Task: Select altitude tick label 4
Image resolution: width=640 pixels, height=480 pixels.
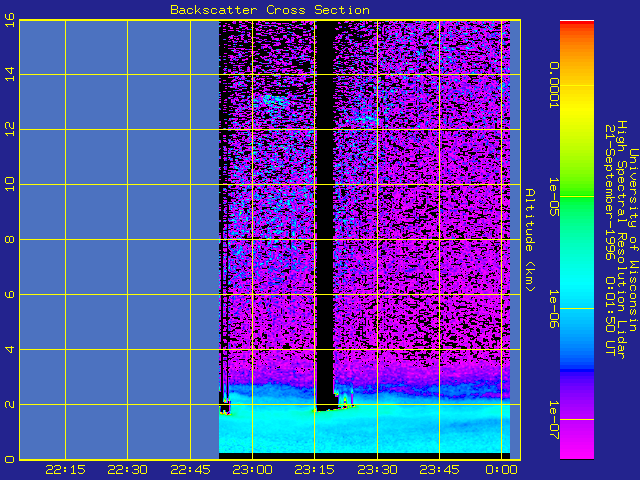Action: pos(10,349)
